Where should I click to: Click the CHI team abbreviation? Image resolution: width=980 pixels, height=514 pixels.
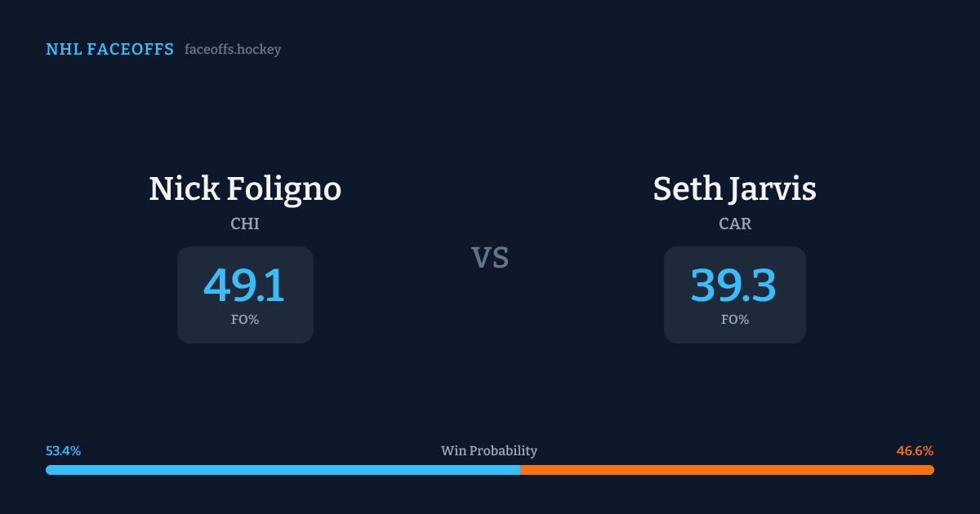point(245,224)
